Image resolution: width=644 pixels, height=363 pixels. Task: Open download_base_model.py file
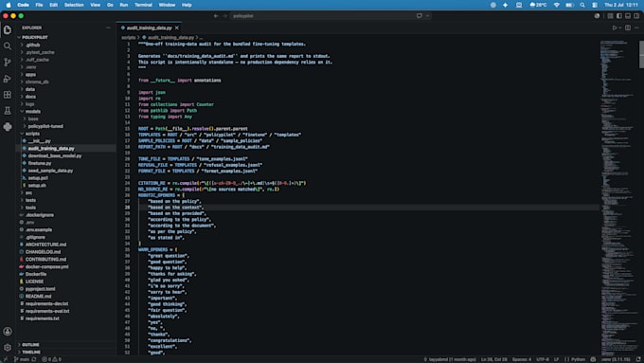click(x=55, y=155)
